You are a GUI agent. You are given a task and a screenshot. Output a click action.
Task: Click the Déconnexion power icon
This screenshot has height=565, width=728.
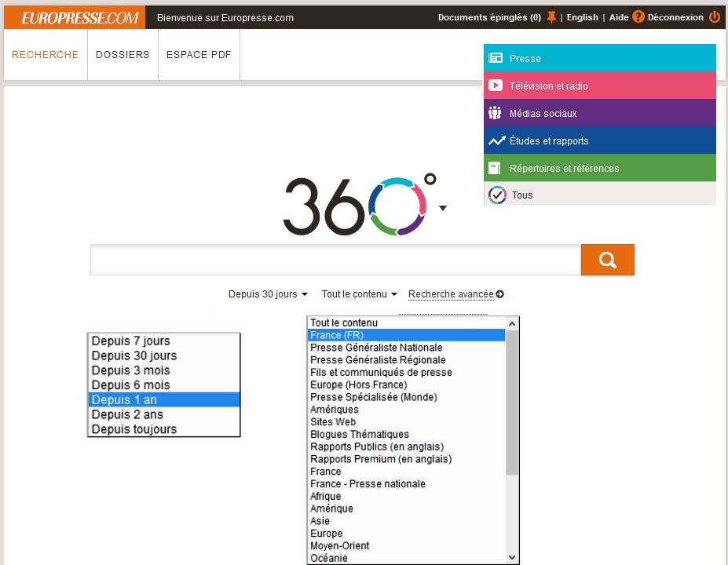(714, 17)
